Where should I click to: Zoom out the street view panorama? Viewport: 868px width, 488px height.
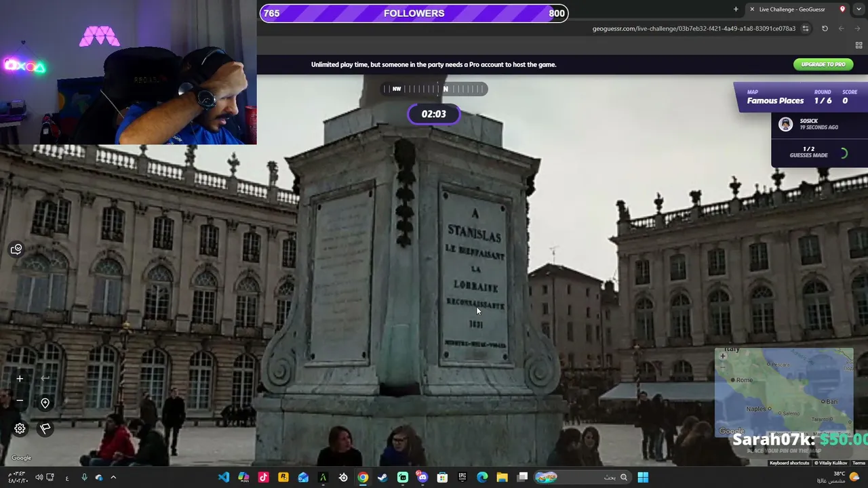tap(20, 401)
